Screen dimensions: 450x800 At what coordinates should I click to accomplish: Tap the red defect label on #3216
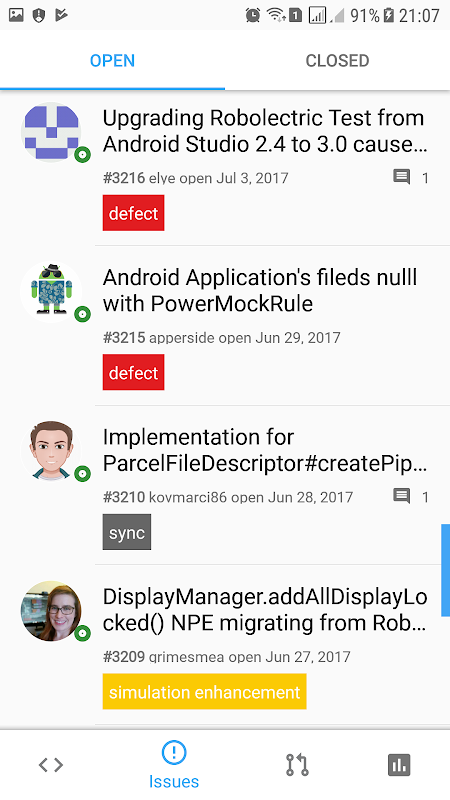(x=133, y=213)
